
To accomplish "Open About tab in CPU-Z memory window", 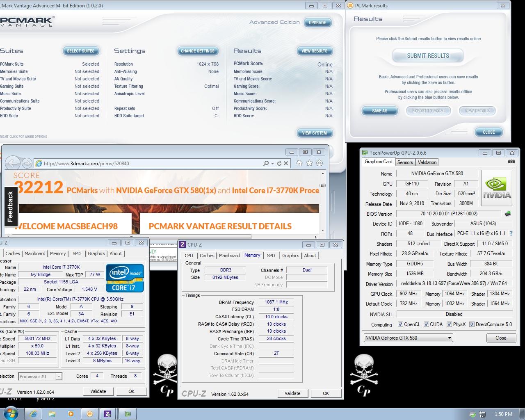I will pyautogui.click(x=310, y=256).
